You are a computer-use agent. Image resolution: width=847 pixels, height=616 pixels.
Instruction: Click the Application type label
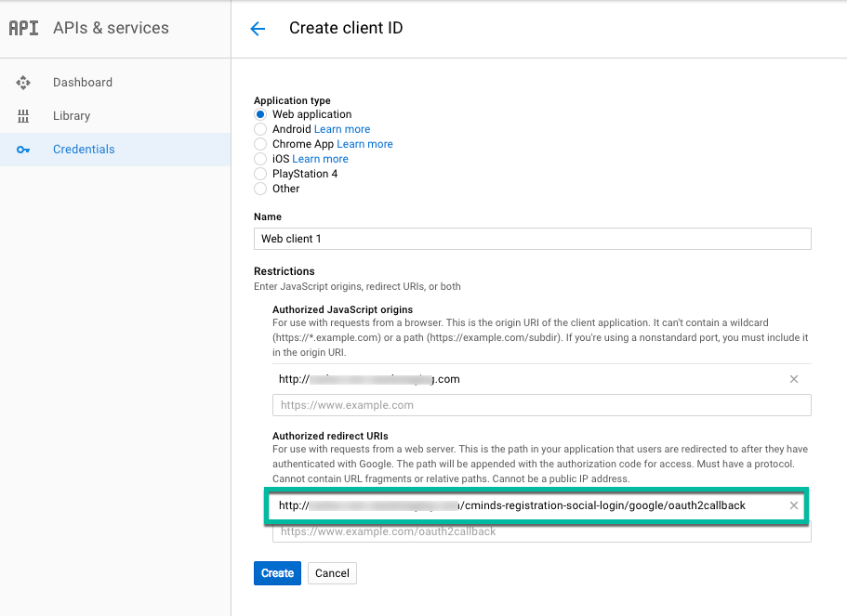coord(292,100)
